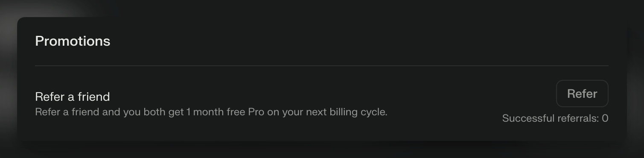Click 'Refer a friend and' at description start
This screenshot has width=644, height=158.
click(78, 112)
